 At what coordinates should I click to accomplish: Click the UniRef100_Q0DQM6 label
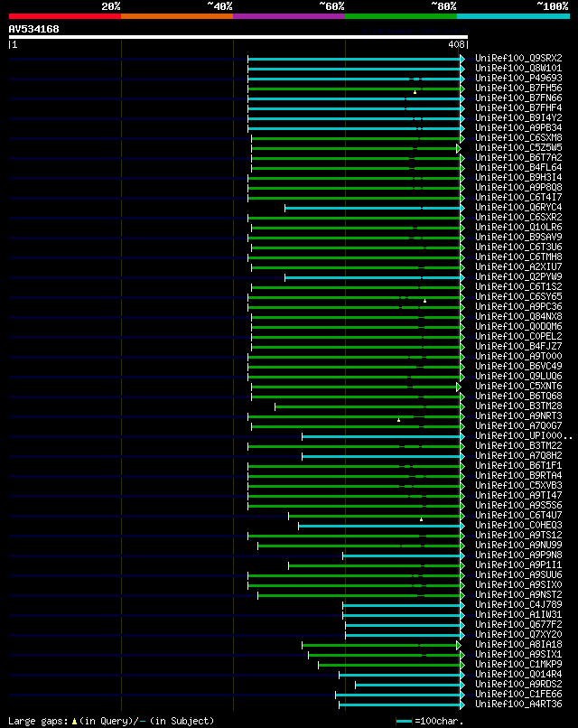tap(518, 326)
